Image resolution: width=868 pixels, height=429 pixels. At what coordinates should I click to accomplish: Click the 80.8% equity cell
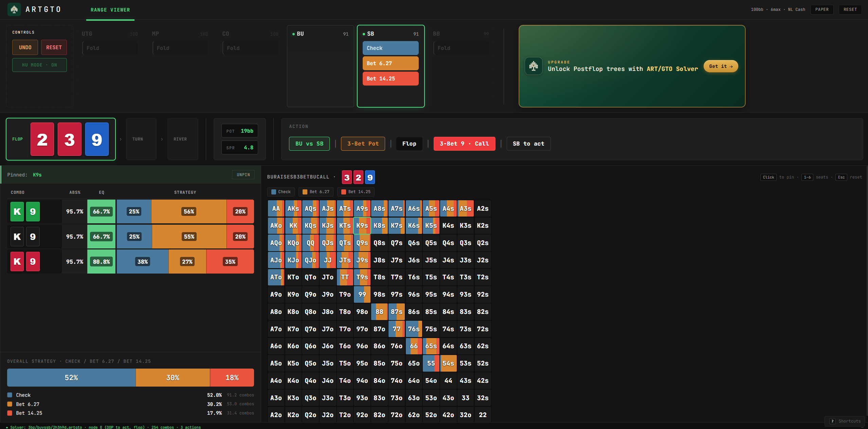[x=102, y=262]
